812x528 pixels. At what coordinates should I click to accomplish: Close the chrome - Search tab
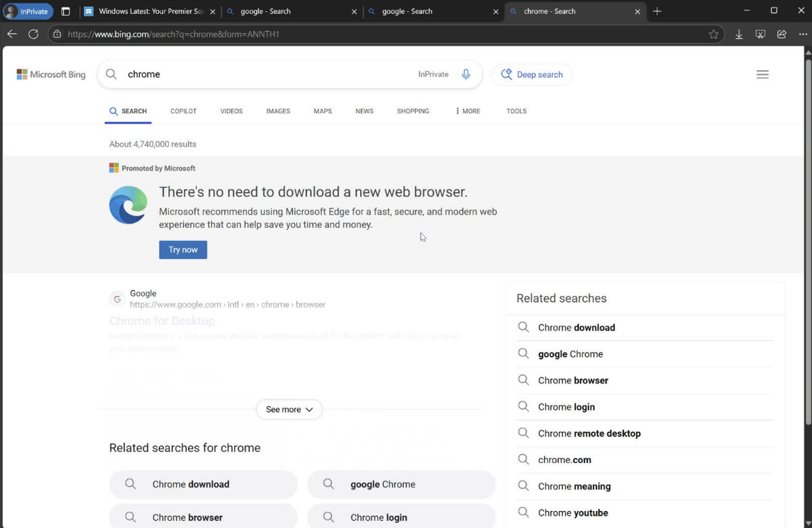pos(637,12)
